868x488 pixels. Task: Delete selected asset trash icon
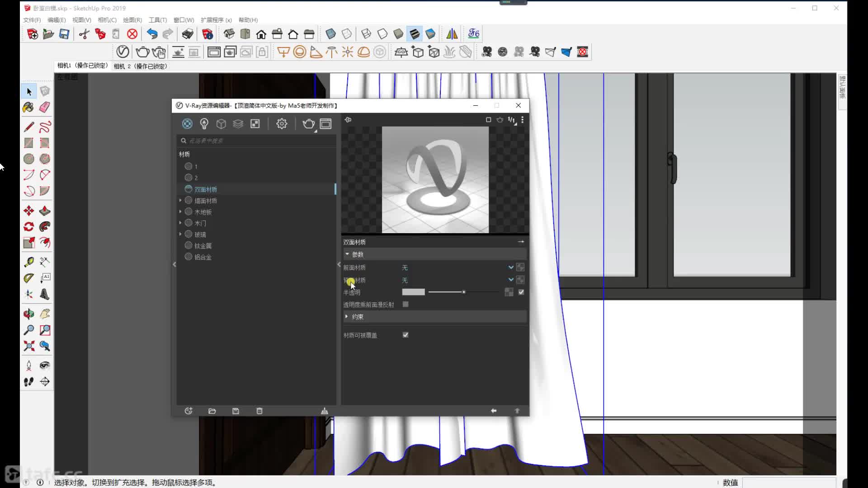[259, 411]
